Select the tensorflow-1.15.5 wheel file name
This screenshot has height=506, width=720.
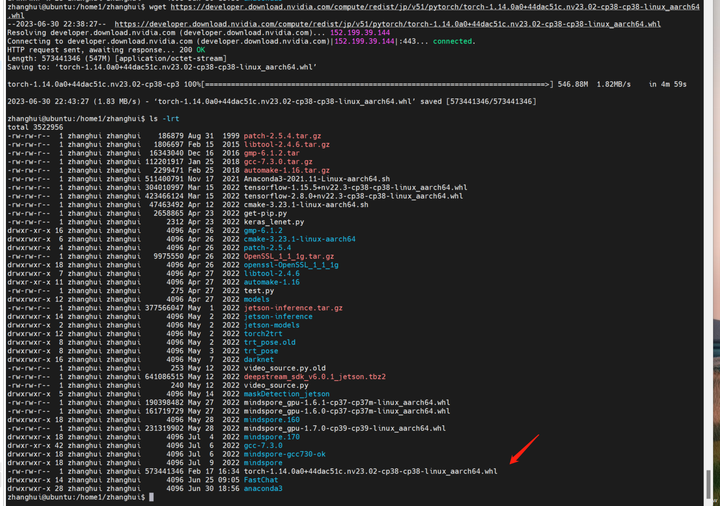(x=355, y=187)
